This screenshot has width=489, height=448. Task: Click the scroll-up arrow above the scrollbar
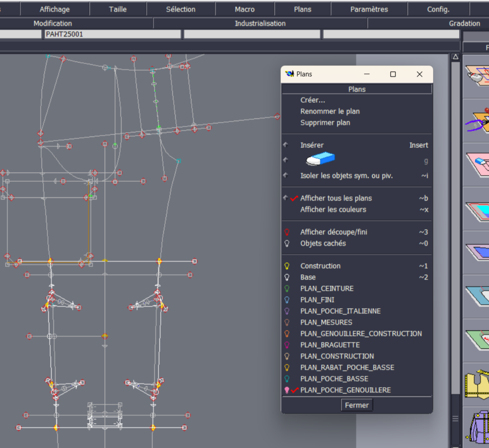click(455, 57)
